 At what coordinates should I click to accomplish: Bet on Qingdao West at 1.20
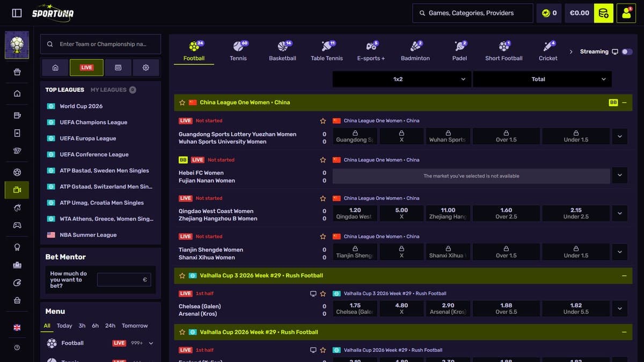[x=355, y=213]
